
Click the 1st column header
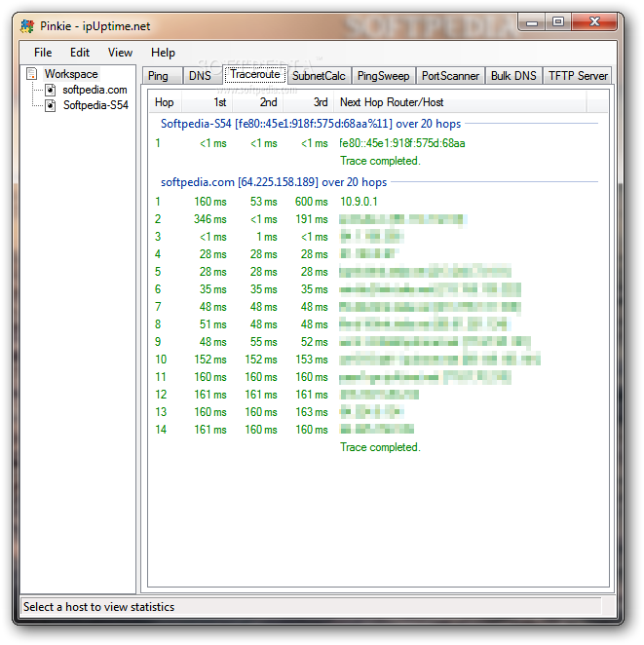208,102
